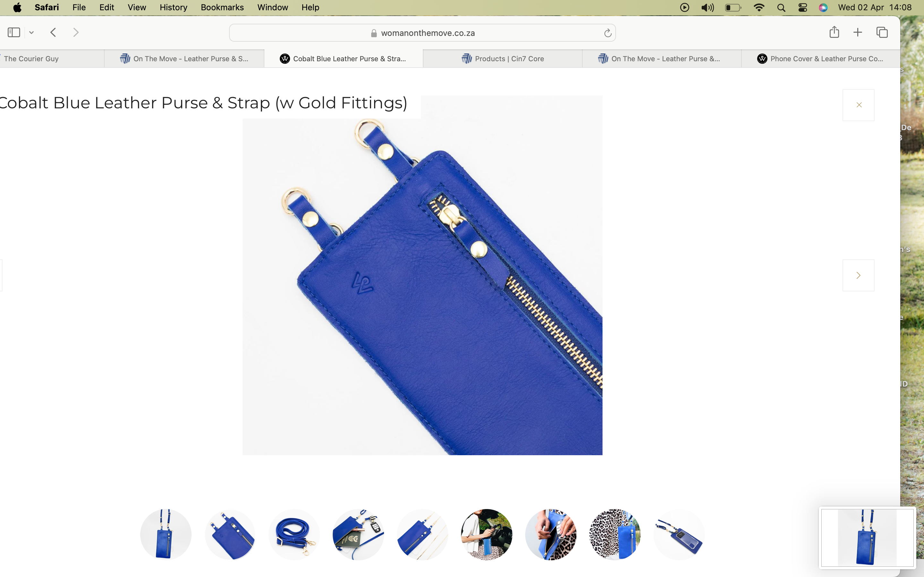Close the product image lightbox
This screenshot has height=577, width=924.
pyautogui.click(x=858, y=105)
